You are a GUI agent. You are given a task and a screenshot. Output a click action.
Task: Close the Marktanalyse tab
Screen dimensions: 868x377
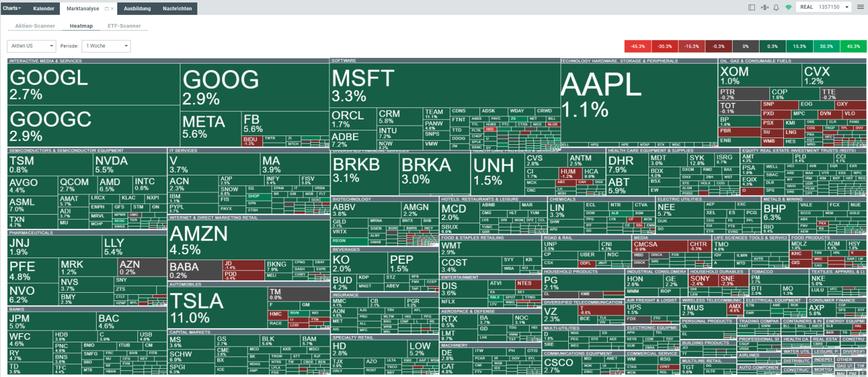(112, 9)
